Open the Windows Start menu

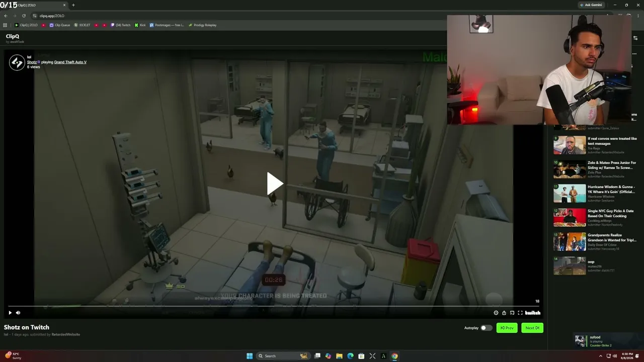(x=250, y=356)
